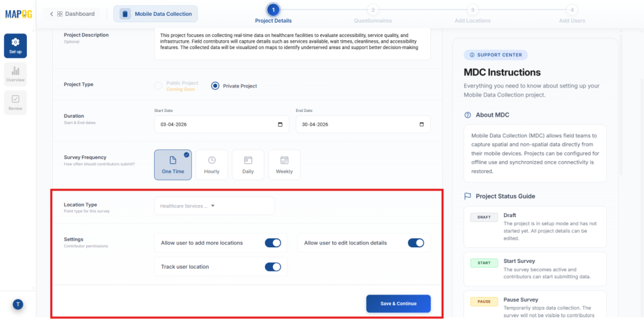Open Start Date calendar picker icon

(x=280, y=125)
